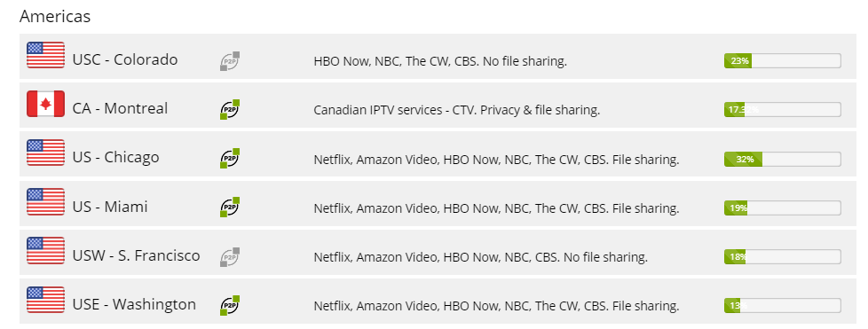Click the P2P icon for US - Chicago
The height and width of the screenshot is (329, 868).
coord(230,158)
